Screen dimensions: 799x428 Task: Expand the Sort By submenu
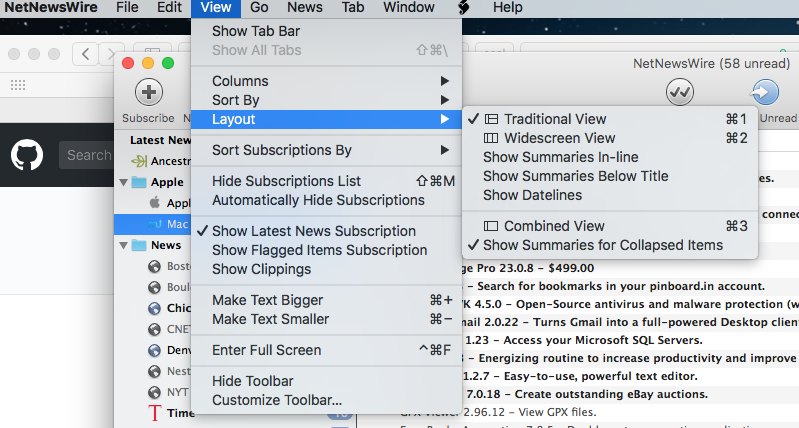click(326, 100)
